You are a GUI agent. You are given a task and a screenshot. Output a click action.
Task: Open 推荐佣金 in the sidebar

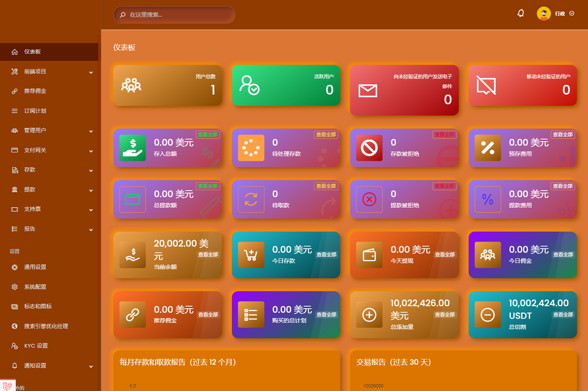pyautogui.click(x=49, y=91)
